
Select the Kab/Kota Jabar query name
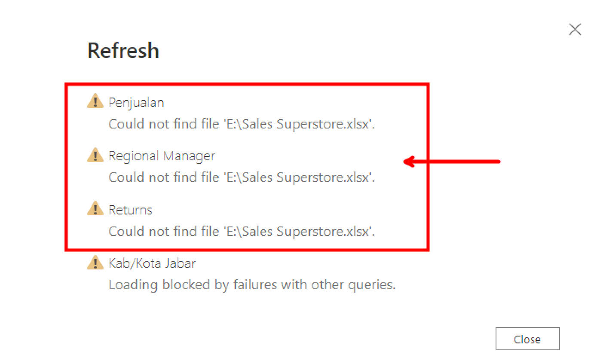[x=152, y=263]
